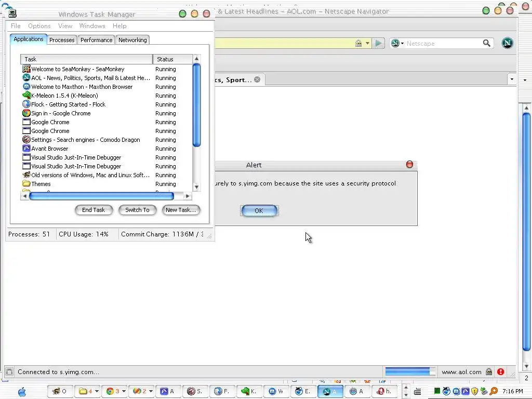Click the Netscape search input field

tap(443, 44)
